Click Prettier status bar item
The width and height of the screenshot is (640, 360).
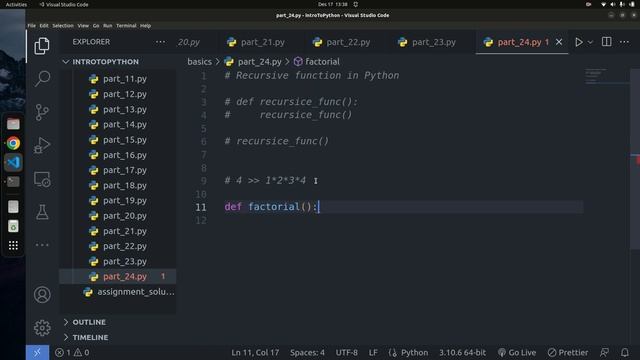click(x=568, y=353)
